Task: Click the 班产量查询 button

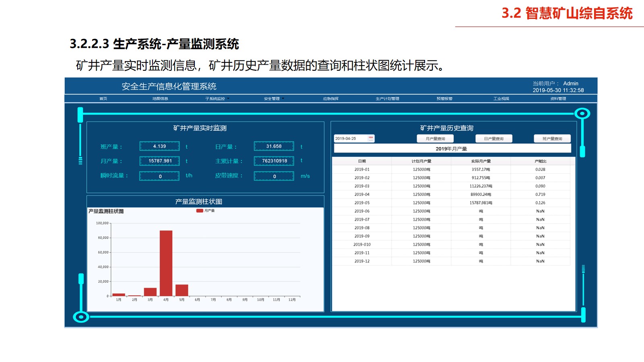Action: tap(552, 139)
